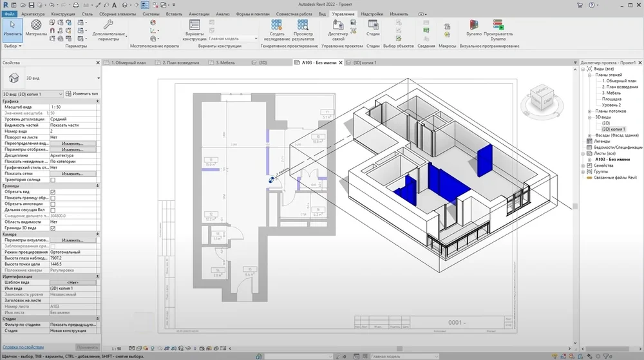Switch to the Архитектура ribbon tab
This screenshot has height=360, width=644.
[33, 14]
